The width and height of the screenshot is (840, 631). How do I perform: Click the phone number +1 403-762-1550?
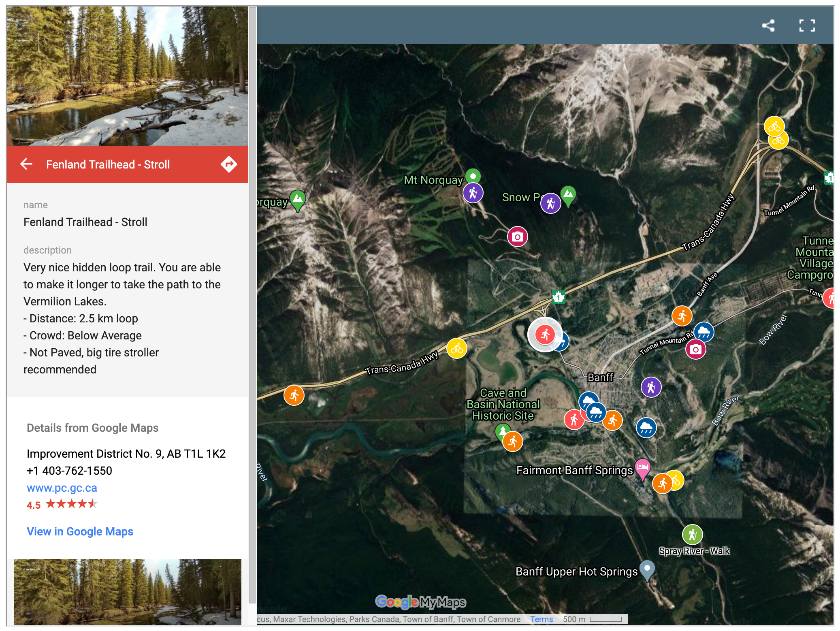pyautogui.click(x=69, y=471)
